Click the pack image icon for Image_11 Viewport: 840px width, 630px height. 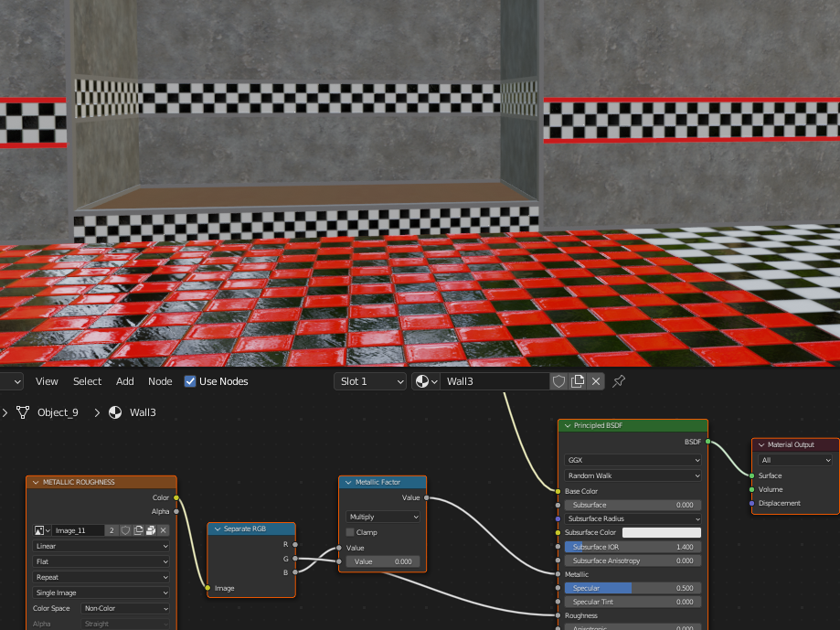point(151,530)
